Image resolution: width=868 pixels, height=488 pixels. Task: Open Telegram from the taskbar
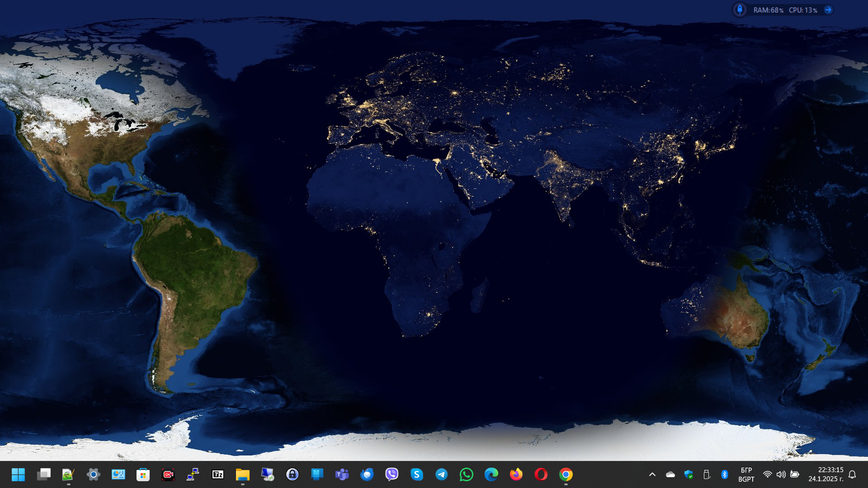pos(442,474)
